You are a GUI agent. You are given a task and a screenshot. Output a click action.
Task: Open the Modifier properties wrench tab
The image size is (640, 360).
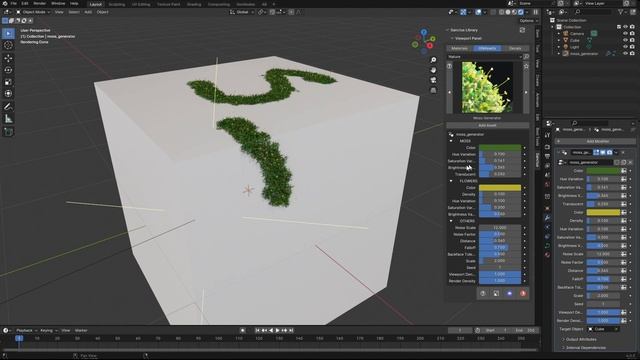point(547,218)
